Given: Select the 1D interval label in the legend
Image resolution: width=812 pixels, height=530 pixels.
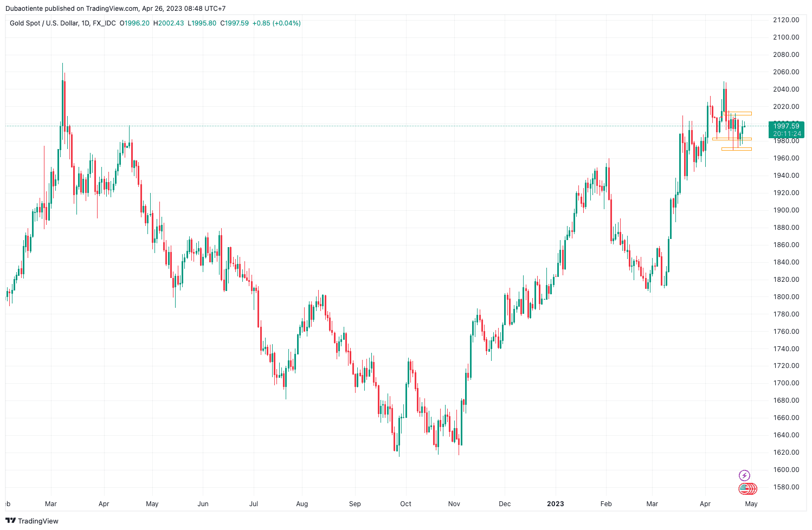Looking at the screenshot, I should pos(85,23).
